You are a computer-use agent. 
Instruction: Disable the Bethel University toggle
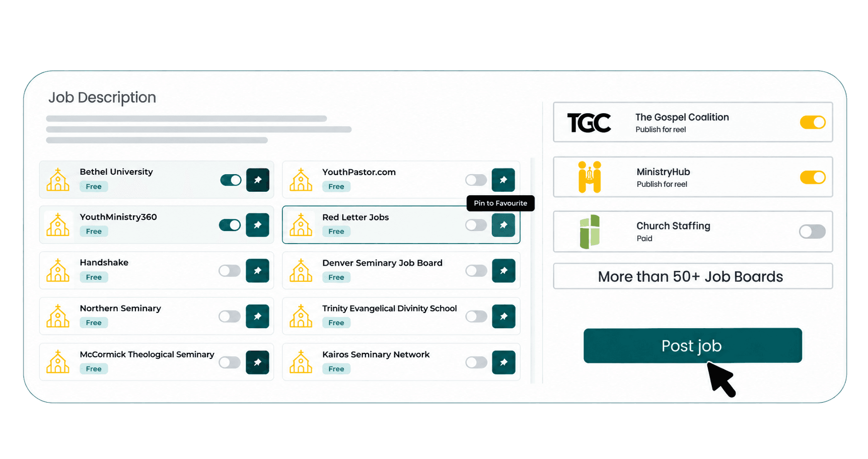[x=231, y=180]
